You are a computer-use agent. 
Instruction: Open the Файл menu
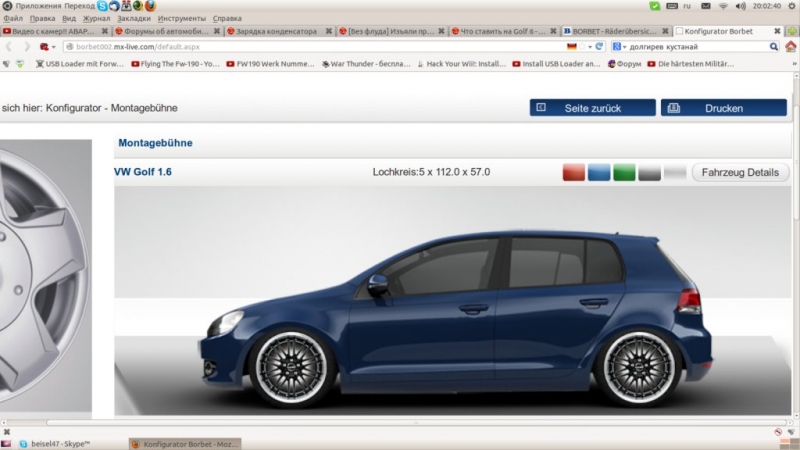pyautogui.click(x=13, y=18)
